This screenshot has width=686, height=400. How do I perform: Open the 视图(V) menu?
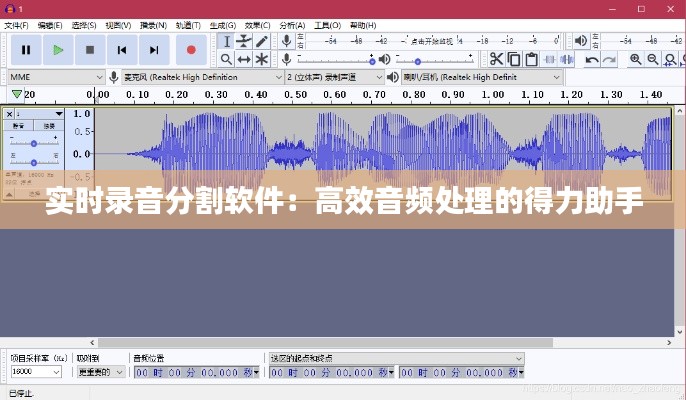pyautogui.click(x=118, y=25)
